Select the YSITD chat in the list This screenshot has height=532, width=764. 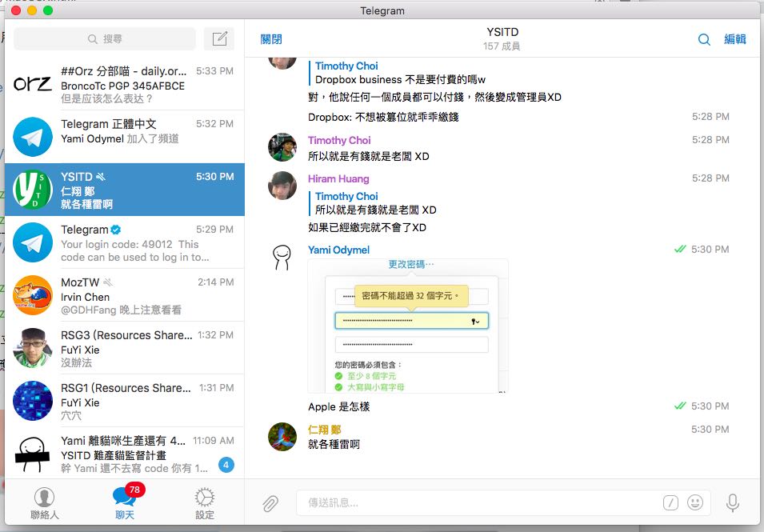(125, 190)
